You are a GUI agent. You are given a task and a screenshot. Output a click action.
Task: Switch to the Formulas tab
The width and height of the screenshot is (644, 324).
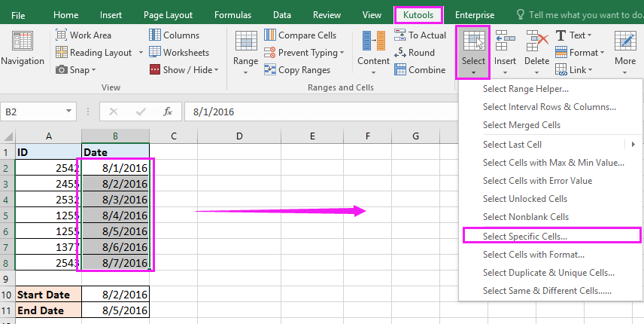(x=233, y=15)
